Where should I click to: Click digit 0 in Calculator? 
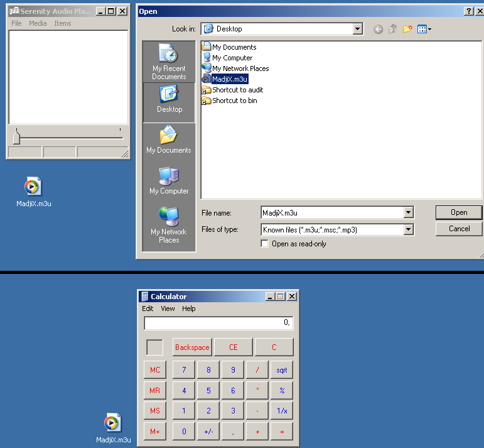pyautogui.click(x=184, y=432)
